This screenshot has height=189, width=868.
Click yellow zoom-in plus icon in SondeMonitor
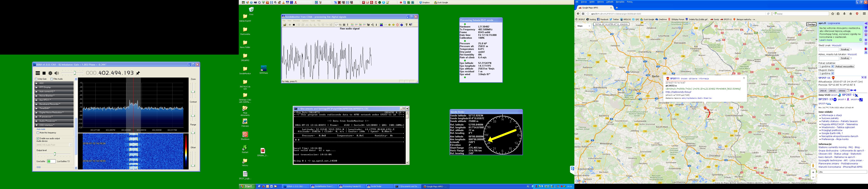click(x=390, y=25)
